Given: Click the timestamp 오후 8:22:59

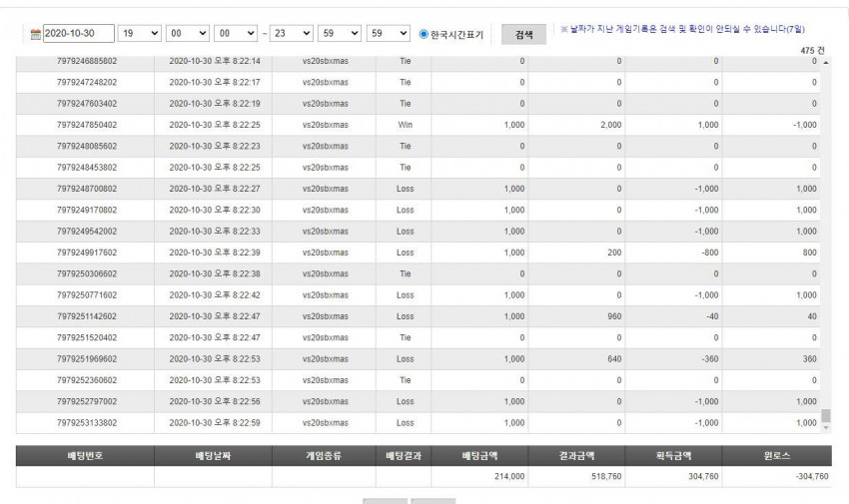Looking at the screenshot, I should (238, 423).
